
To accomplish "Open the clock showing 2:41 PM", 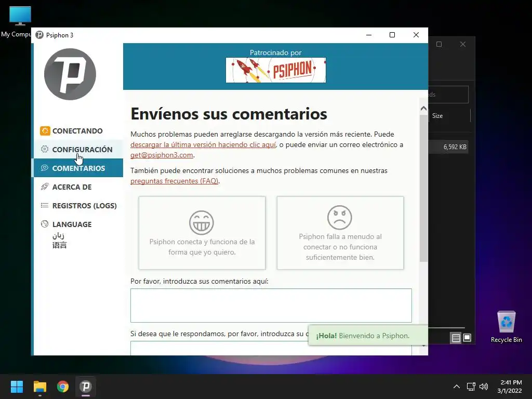I will (x=510, y=387).
